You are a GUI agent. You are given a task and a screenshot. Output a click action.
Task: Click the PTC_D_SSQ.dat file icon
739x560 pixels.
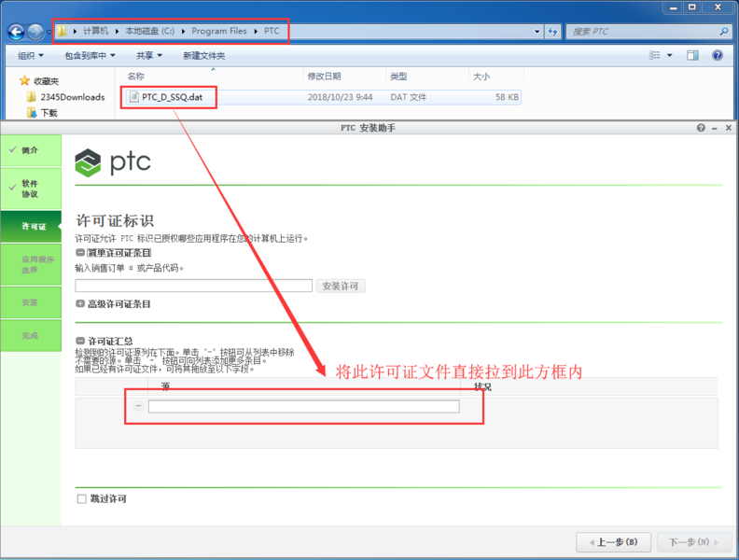coord(134,97)
